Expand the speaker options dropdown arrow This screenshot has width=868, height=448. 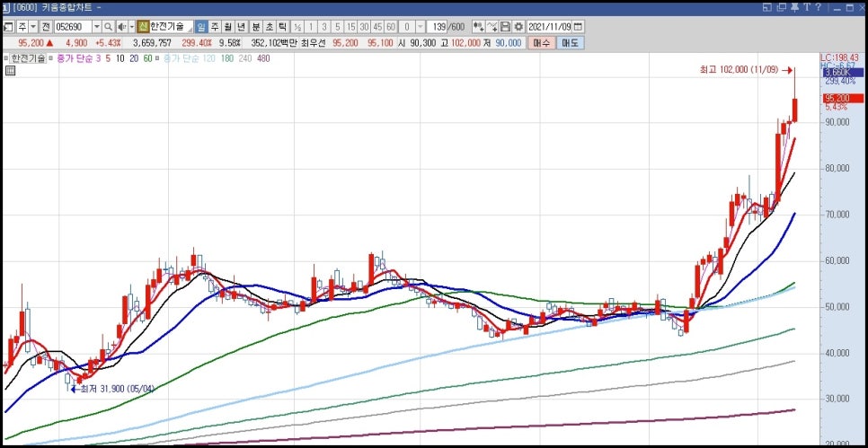click(132, 27)
